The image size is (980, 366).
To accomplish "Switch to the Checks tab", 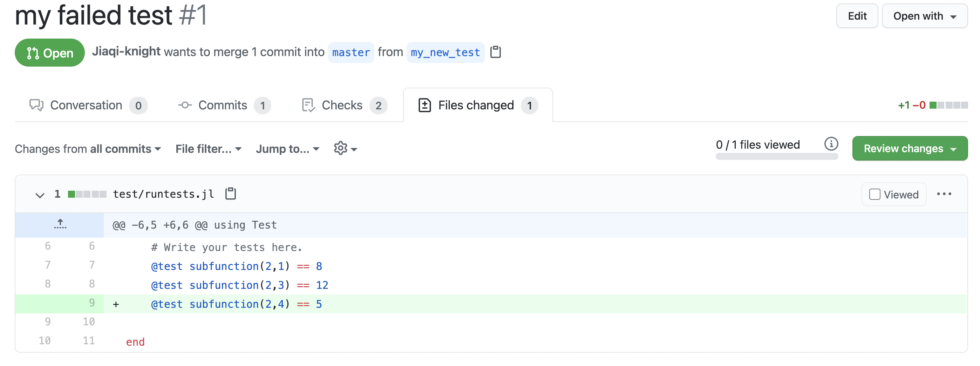I will [344, 106].
